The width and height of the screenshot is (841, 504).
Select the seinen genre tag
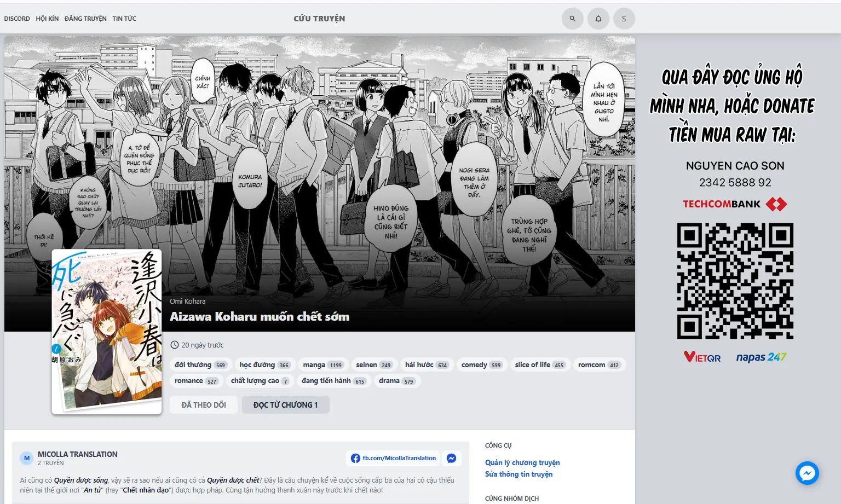coord(375,364)
